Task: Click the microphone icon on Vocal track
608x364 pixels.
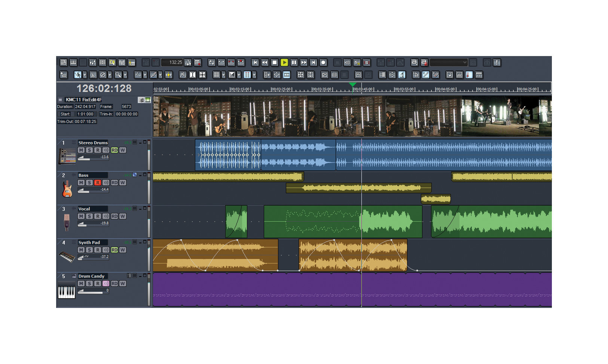Action: point(67,222)
